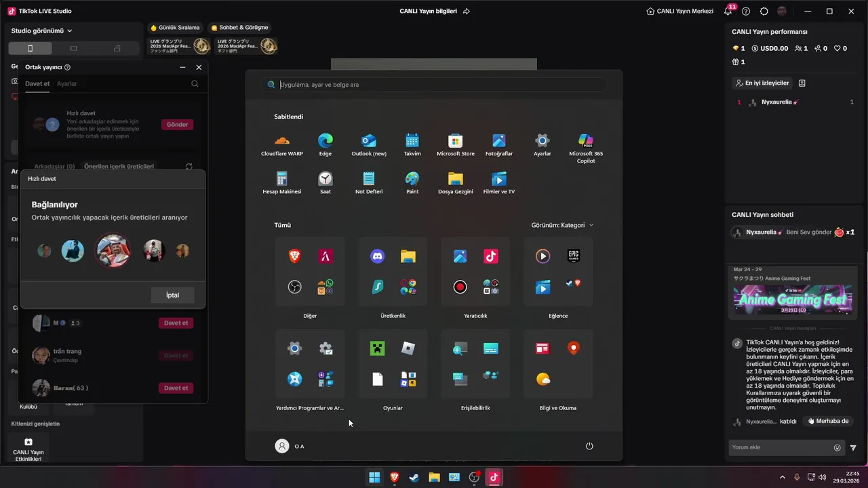
Task: Open Microsoft 365 Copilot
Action: click(x=586, y=148)
